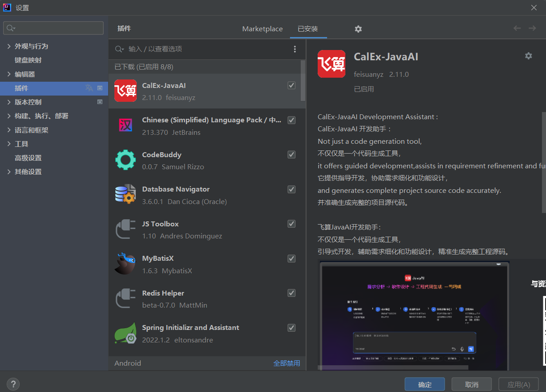Uncheck Chinese (Simplified) Language Pack plugin
This screenshot has height=392, width=546.
291,120
